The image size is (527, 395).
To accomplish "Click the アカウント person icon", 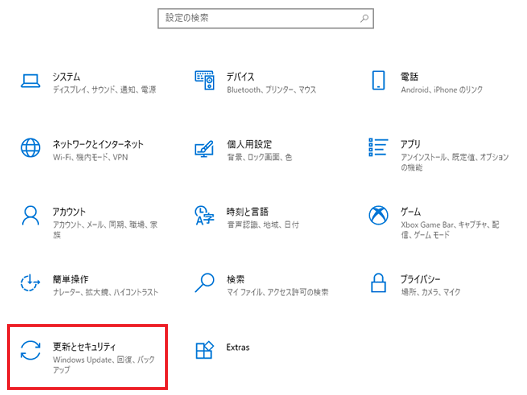I will 31,215.
